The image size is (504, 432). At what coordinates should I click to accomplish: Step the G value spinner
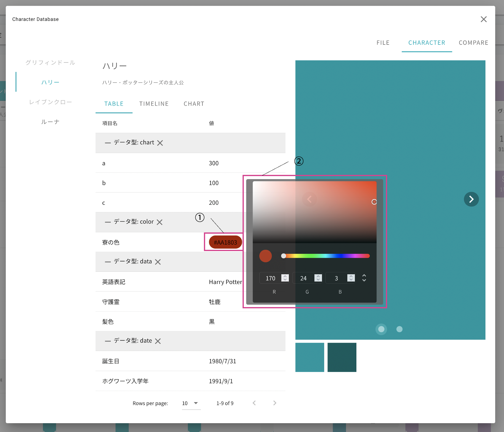tap(318, 278)
